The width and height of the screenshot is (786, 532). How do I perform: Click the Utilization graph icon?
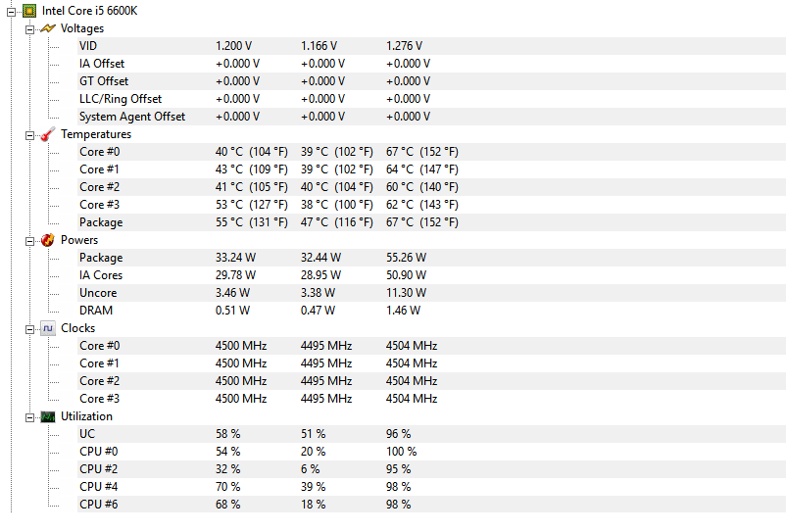(48, 416)
